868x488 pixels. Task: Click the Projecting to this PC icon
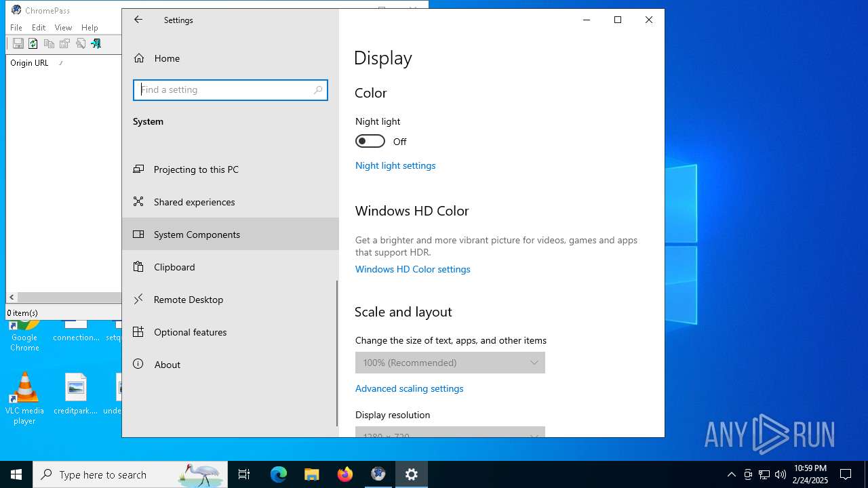pos(138,169)
